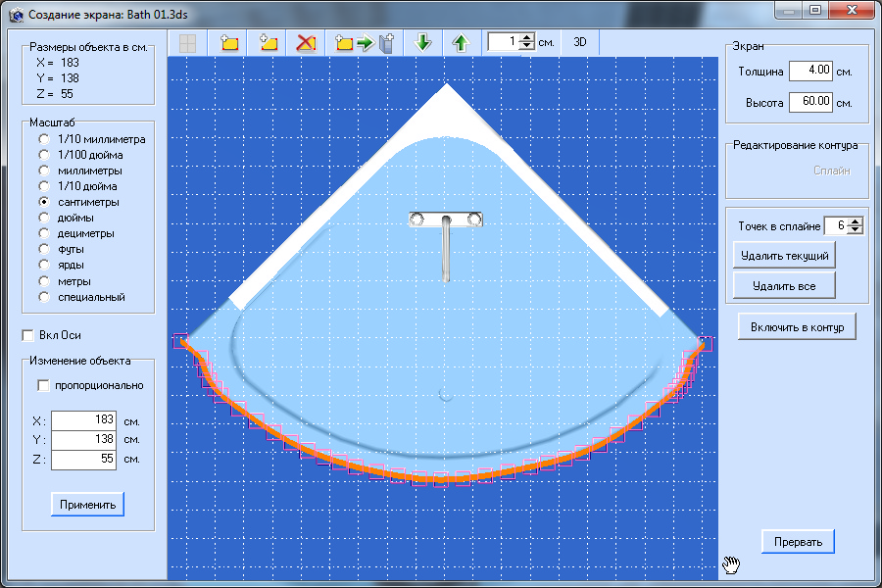Viewport: 882px width, 588px height.
Task: Click the green up arrow icon
Action: click(x=461, y=43)
